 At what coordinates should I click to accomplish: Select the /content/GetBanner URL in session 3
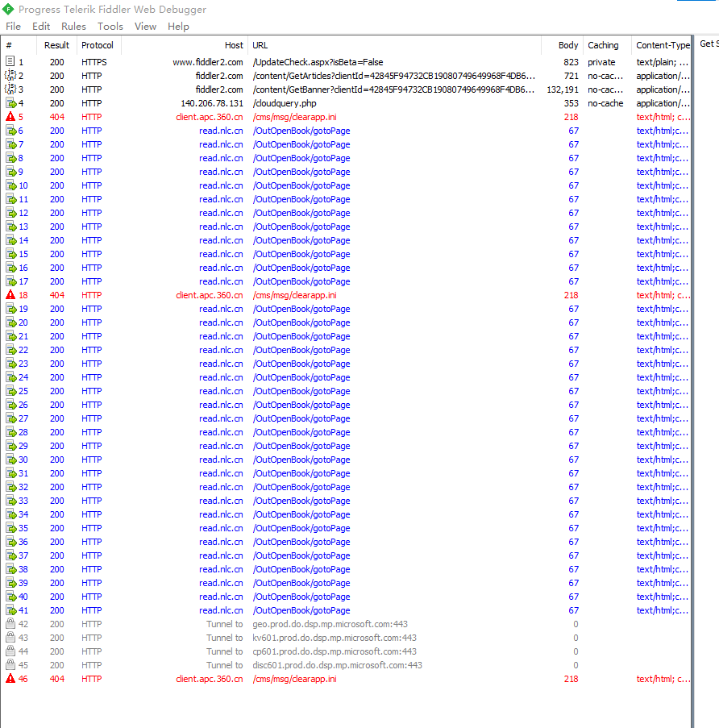point(393,89)
